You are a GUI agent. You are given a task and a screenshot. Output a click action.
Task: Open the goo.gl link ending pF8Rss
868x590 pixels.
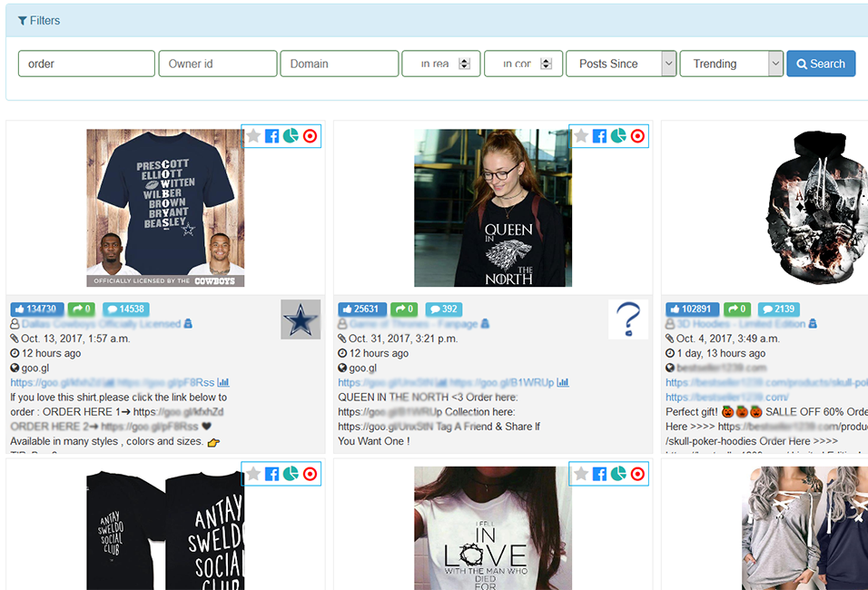pyautogui.click(x=166, y=382)
